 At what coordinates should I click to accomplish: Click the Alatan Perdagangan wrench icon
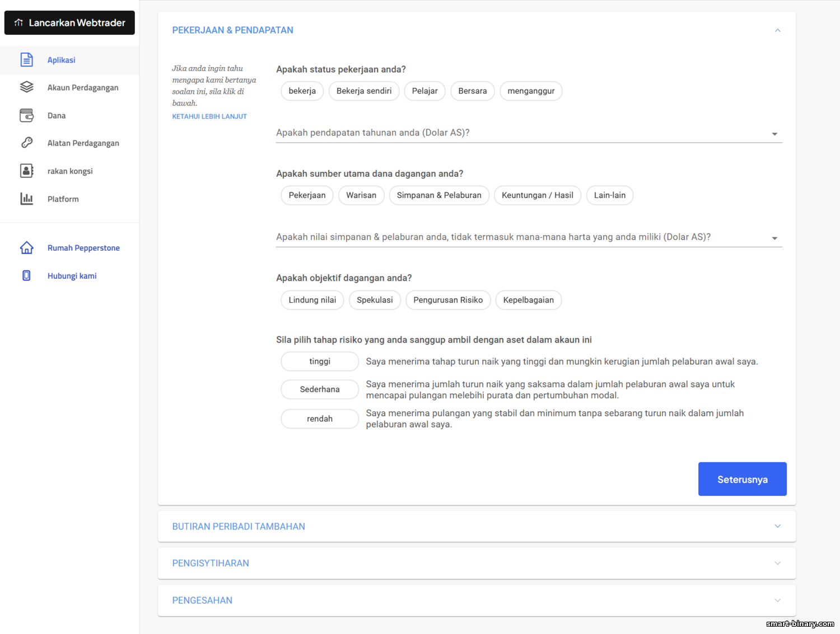point(26,143)
